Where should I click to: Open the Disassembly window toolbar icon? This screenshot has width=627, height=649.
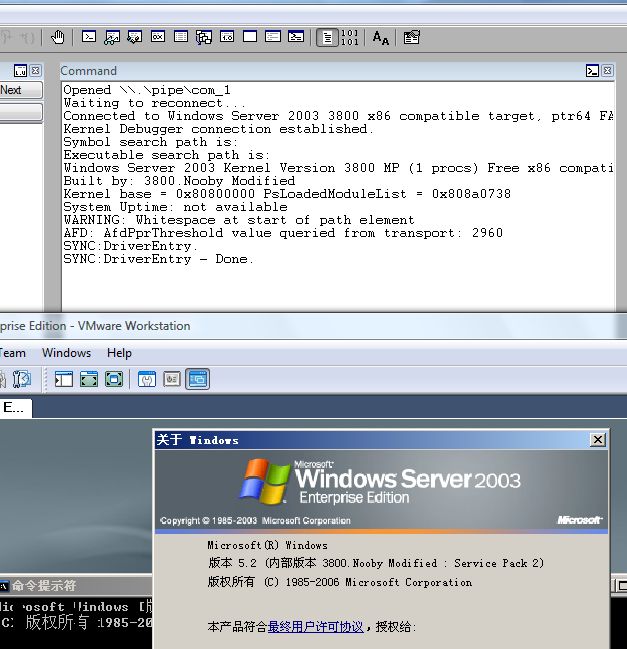(x=227, y=37)
